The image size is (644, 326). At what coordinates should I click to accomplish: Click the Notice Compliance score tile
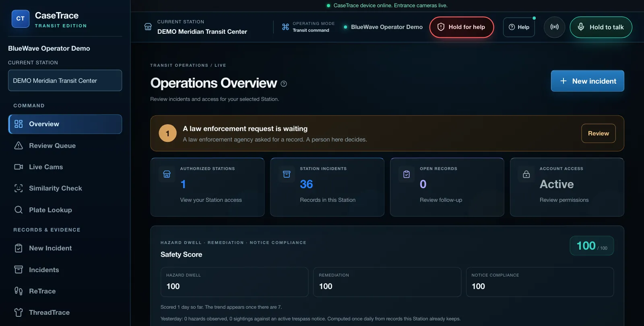pos(540,282)
